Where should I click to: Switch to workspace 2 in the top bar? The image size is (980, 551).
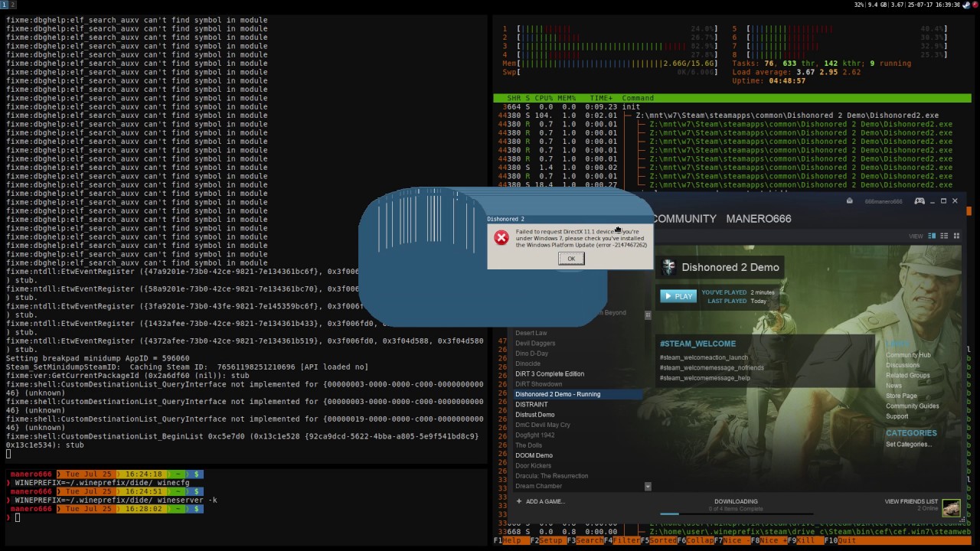coord(12,5)
